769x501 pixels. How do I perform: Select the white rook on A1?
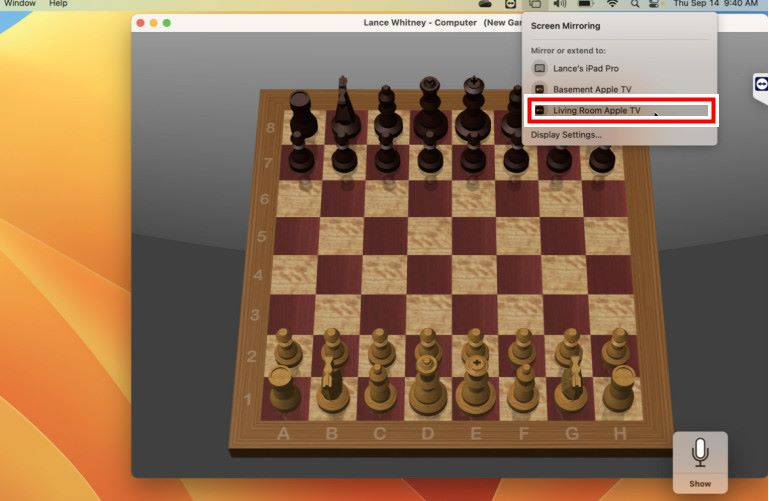pyautogui.click(x=283, y=388)
